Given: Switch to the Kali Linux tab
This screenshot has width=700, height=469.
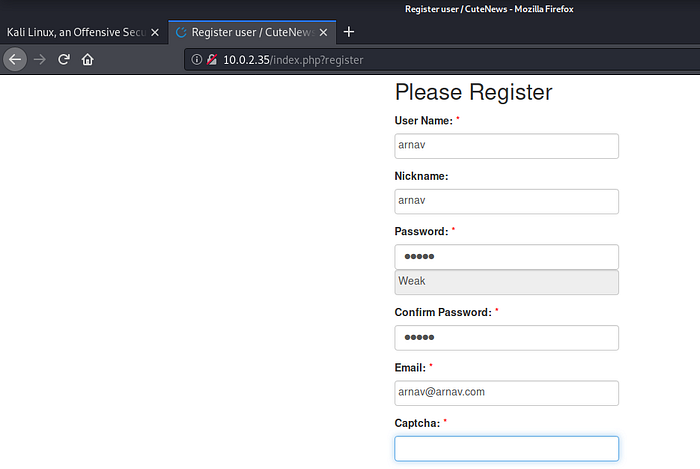Looking at the screenshot, I should point(75,32).
